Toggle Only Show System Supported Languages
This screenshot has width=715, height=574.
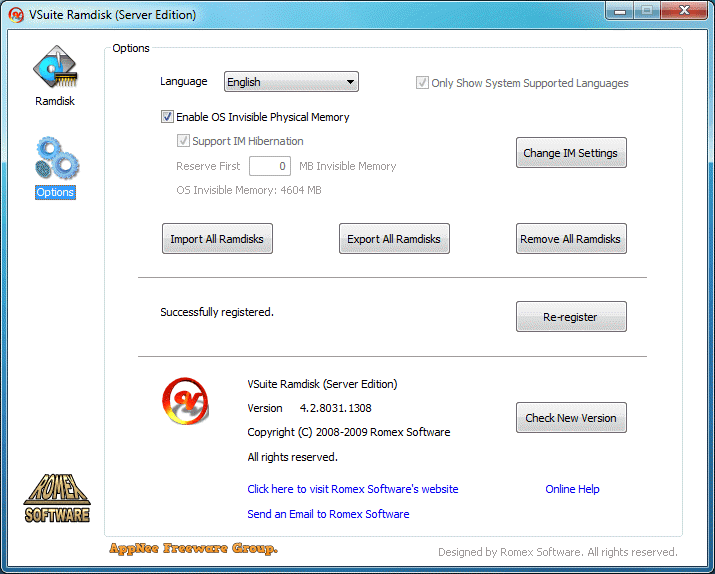tap(422, 83)
